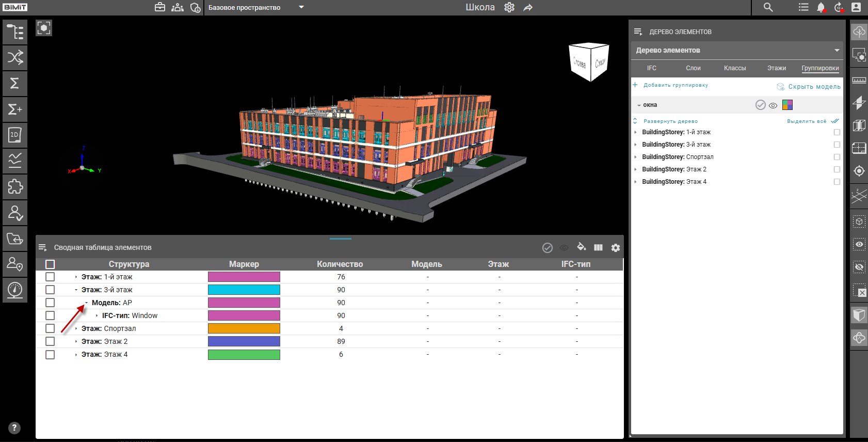
Task: Open the project settings gear next to Школа
Action: (x=509, y=7)
